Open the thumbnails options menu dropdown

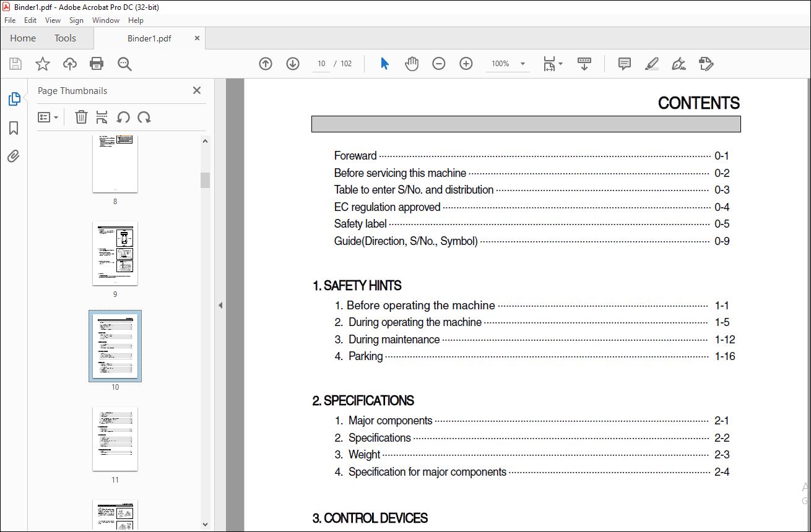point(48,117)
